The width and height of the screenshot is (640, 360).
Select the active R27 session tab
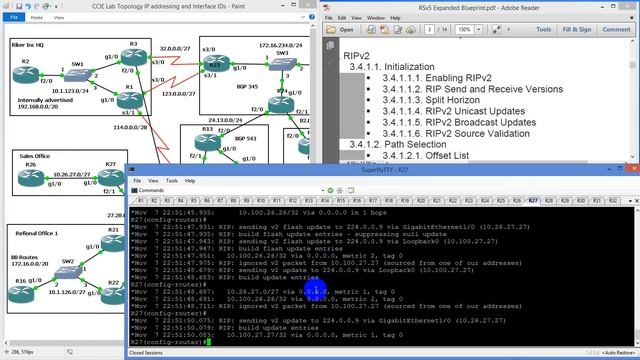coord(533,201)
